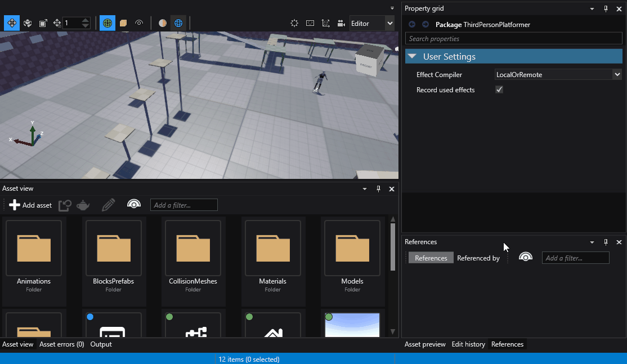This screenshot has height=364, width=627.
Task: Switch to the bottom References tab
Action: pyautogui.click(x=507, y=344)
